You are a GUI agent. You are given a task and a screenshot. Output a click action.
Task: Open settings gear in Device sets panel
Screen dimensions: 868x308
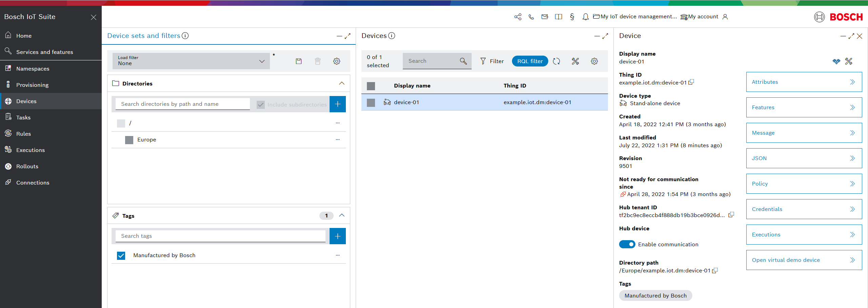337,61
